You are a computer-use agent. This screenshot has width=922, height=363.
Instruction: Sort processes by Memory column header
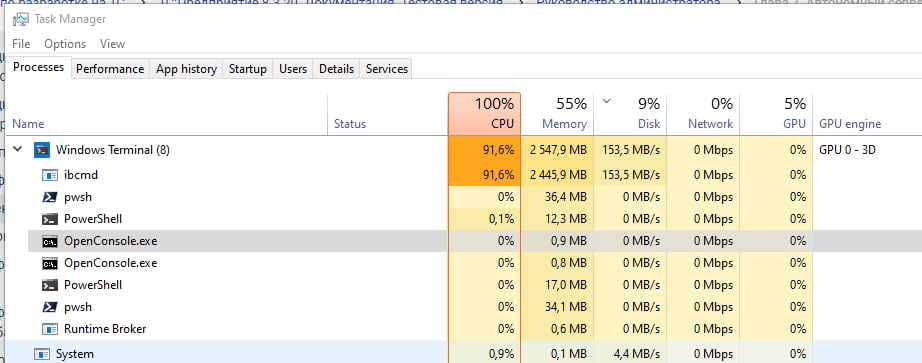pyautogui.click(x=557, y=114)
